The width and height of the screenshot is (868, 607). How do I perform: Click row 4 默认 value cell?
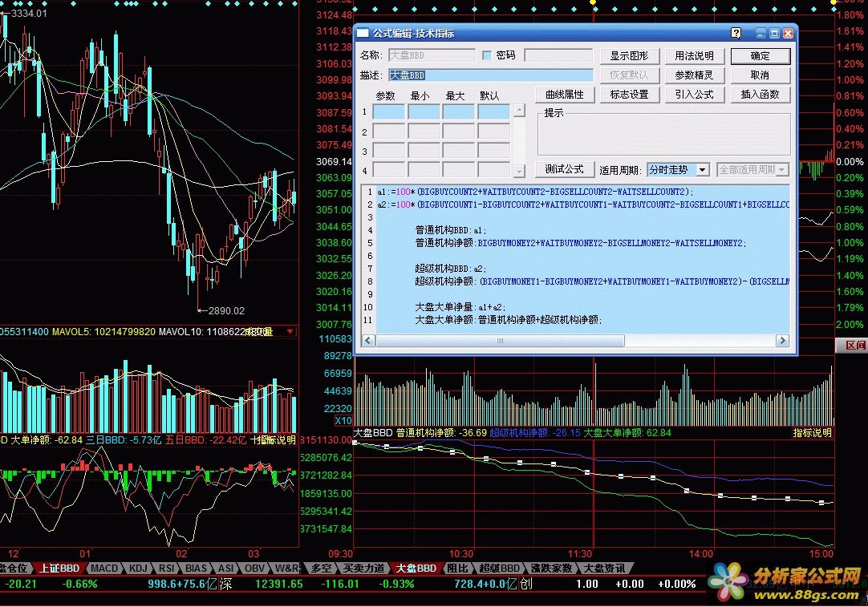pos(494,170)
